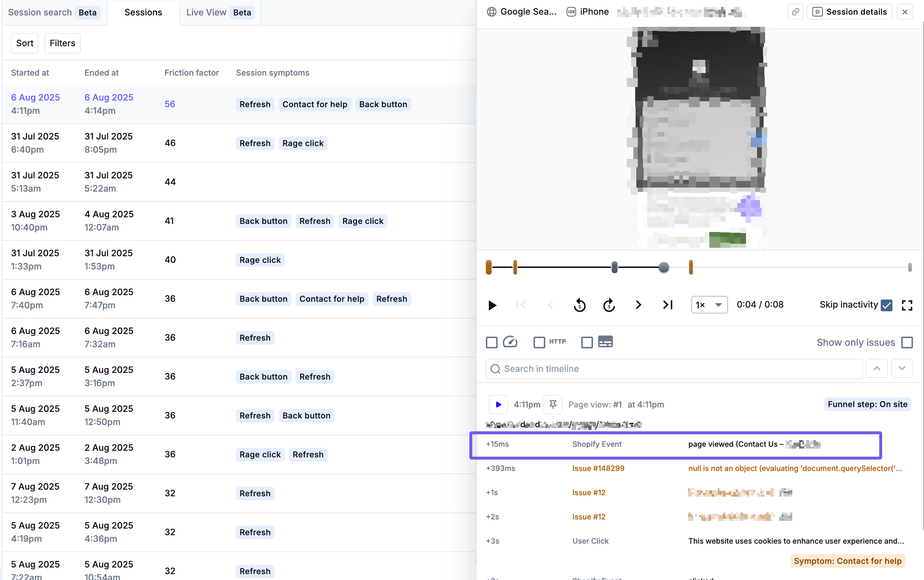The height and width of the screenshot is (580, 924).
Task: Open the 1× playback speed dropdown
Action: [709, 305]
